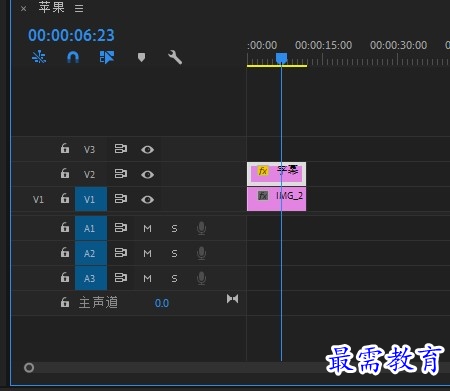Click the yellow work area bar
The image size is (450, 391).
click(277, 66)
